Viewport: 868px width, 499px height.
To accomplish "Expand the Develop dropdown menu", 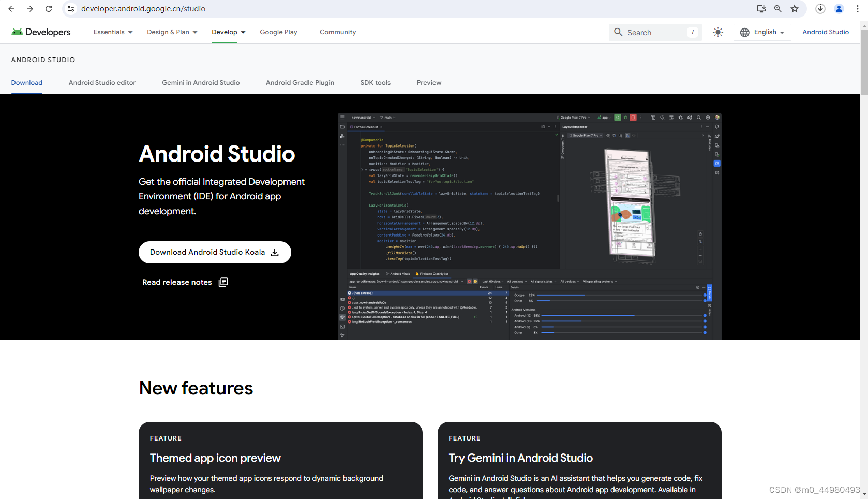I will 229,32.
